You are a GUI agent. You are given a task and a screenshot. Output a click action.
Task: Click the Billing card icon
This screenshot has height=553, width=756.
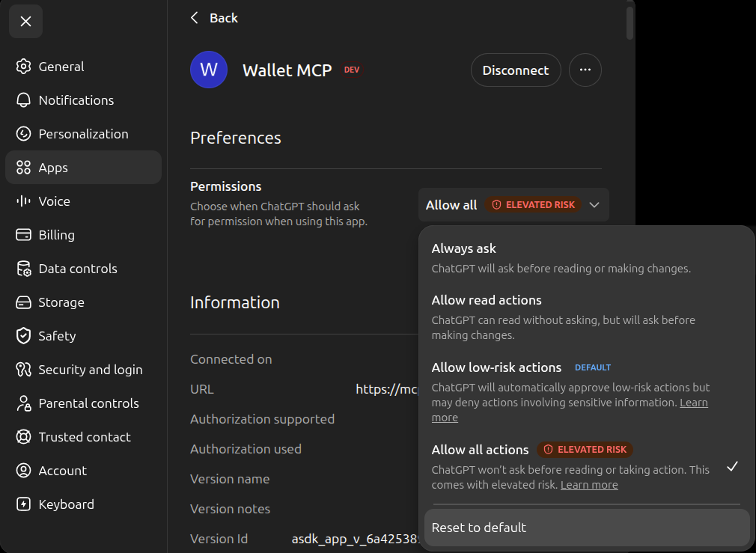tap(23, 235)
